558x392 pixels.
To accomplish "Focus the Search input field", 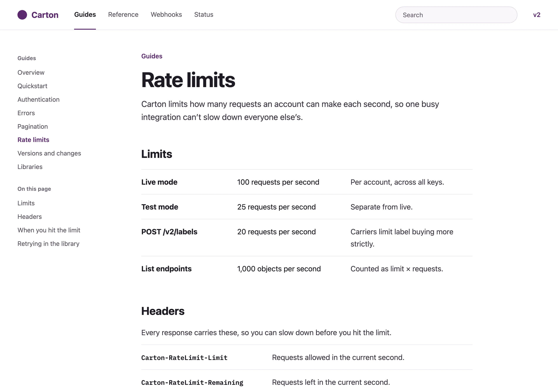I will click(456, 15).
